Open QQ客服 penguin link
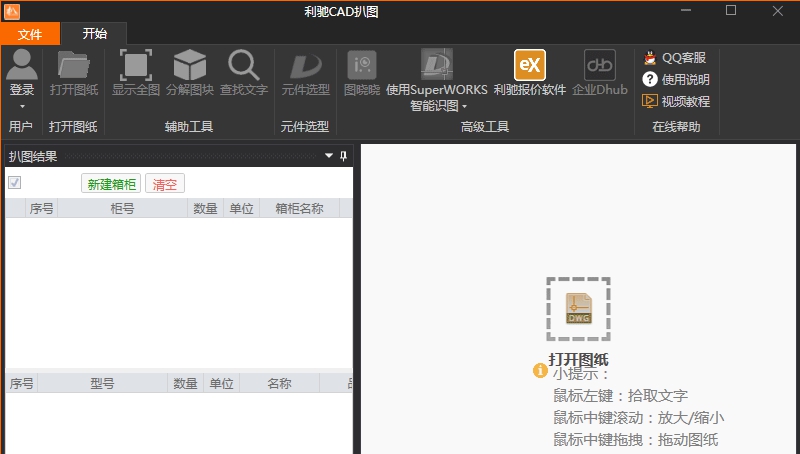 tap(674, 58)
